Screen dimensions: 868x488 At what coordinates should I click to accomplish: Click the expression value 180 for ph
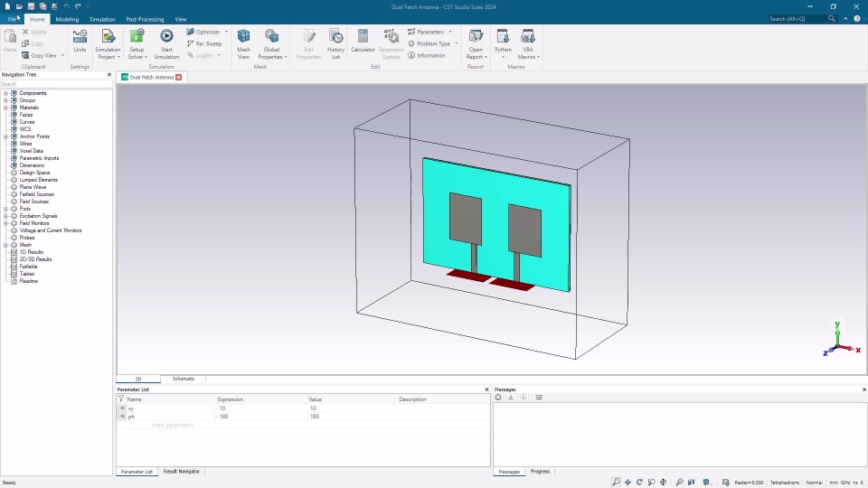click(x=223, y=417)
